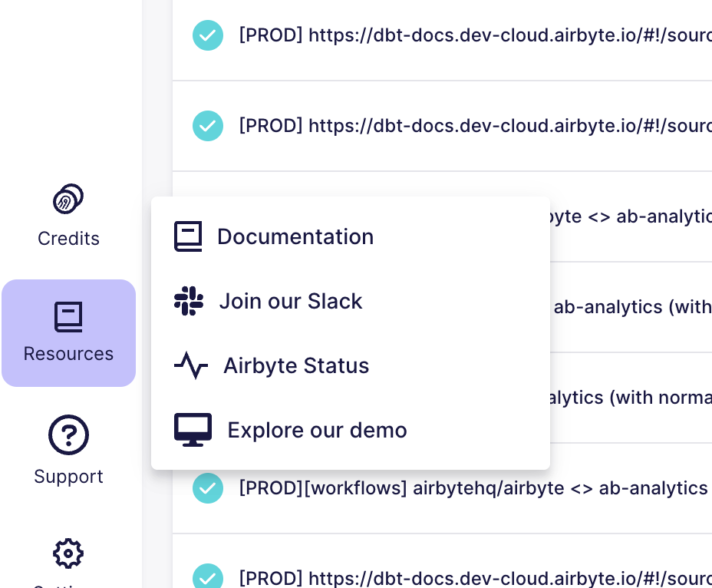Select Documentation from the Resources menu
712x588 pixels.
295,236
